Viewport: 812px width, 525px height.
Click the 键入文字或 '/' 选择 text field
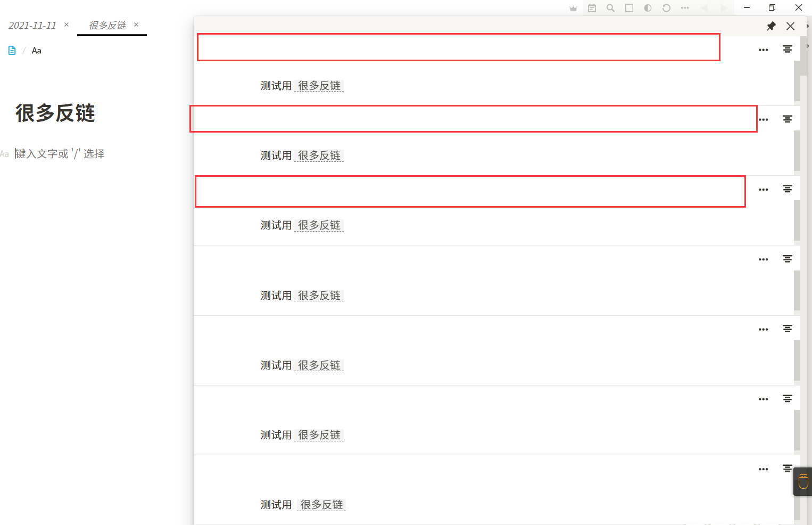tap(60, 154)
